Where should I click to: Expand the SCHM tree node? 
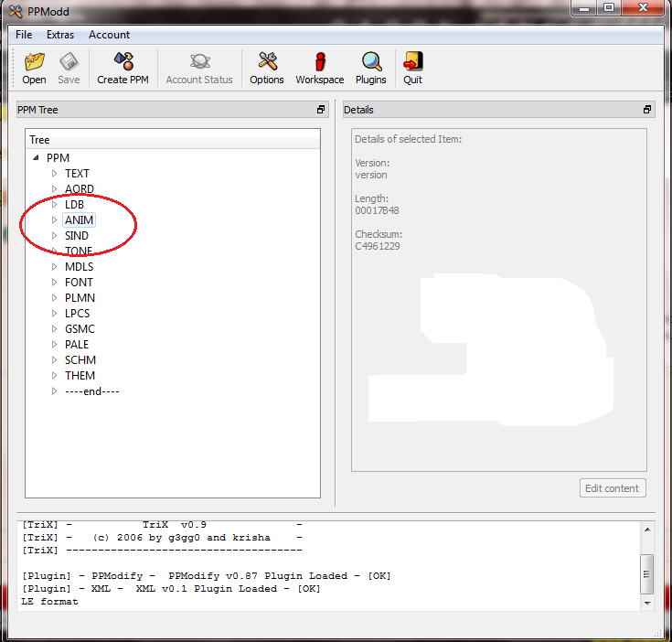pos(55,359)
